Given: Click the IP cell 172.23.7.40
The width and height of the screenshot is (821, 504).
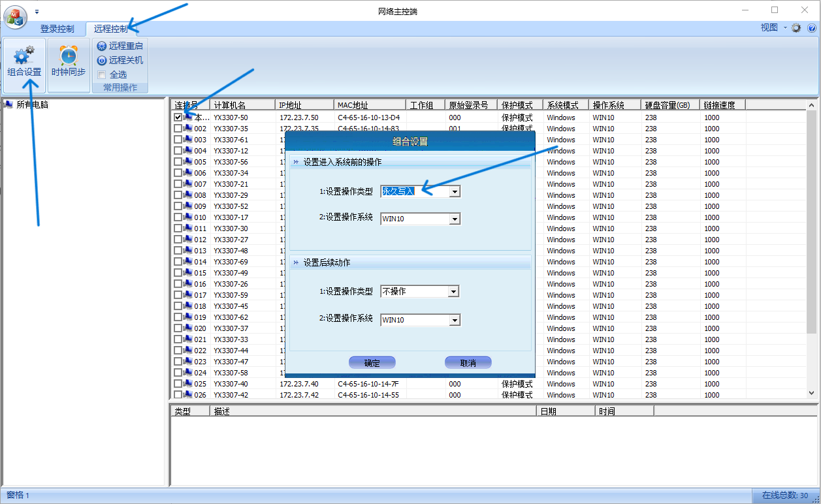Looking at the screenshot, I should tap(299, 384).
